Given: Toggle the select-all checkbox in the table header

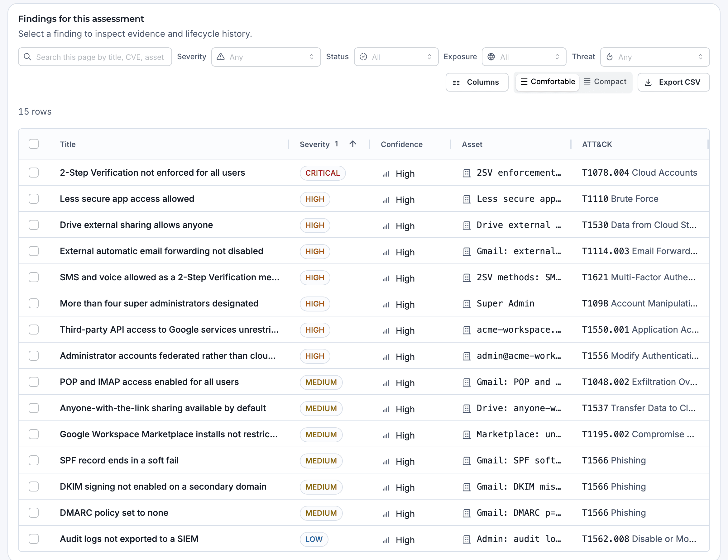Looking at the screenshot, I should tap(34, 144).
